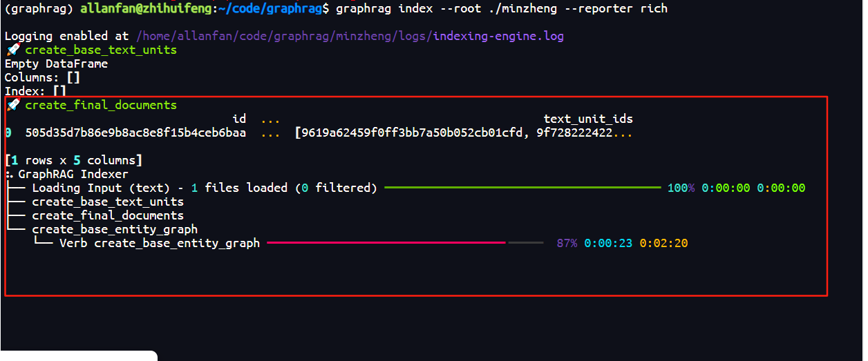Screen dimensions: 868x361
Task: Click the Loading Input green progress bar
Action: [x=522, y=188]
